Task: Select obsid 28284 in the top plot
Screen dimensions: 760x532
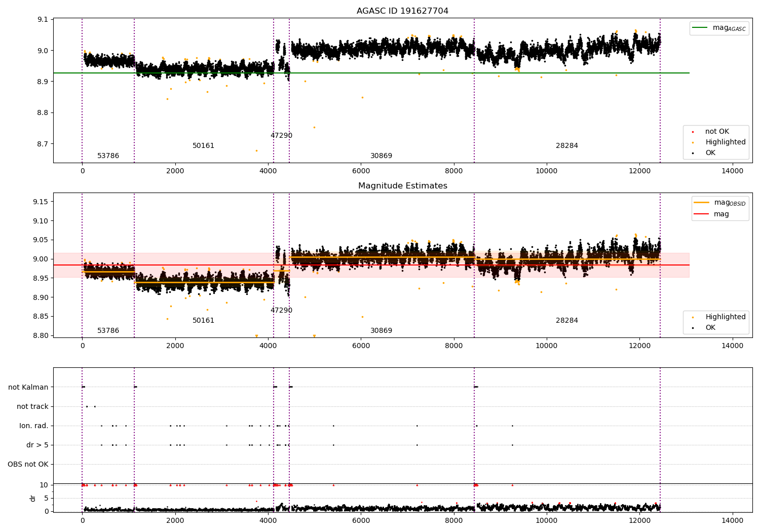Action: (x=567, y=146)
